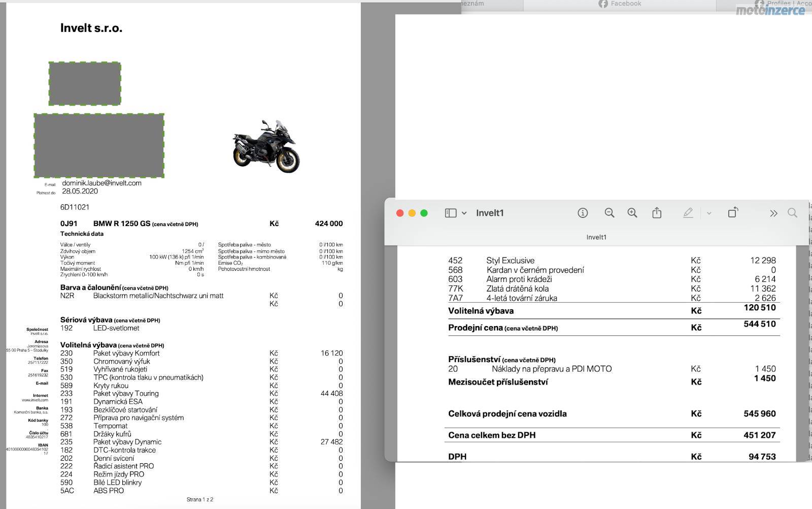Activate the Markup pen tool
This screenshot has height=509, width=812.
coord(688,213)
